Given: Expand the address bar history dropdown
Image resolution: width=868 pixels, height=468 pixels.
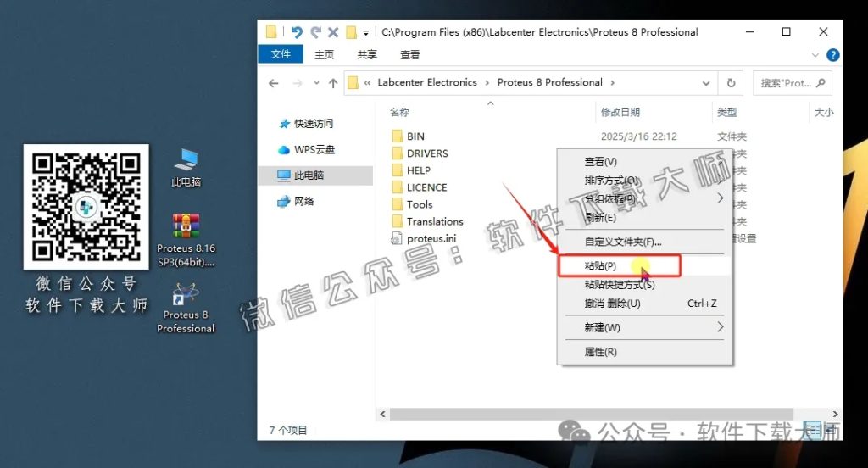Looking at the screenshot, I should 706,83.
